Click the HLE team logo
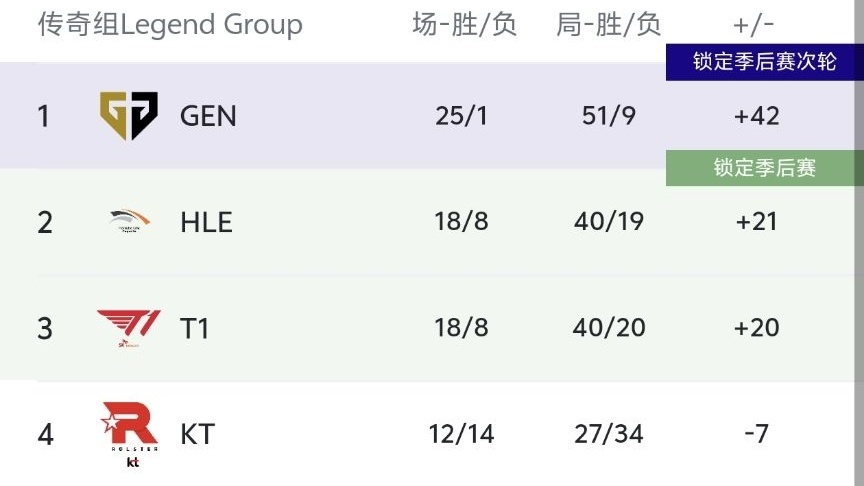 point(130,220)
